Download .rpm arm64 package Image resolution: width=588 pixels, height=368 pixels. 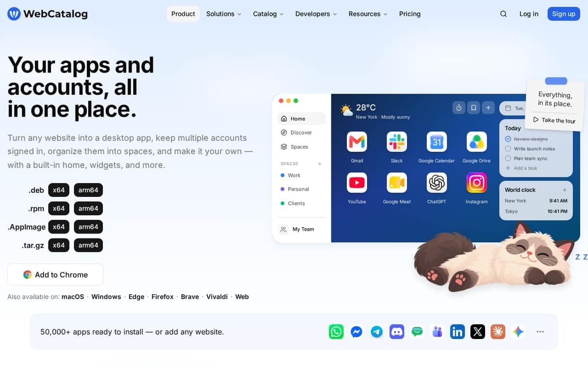coord(88,209)
